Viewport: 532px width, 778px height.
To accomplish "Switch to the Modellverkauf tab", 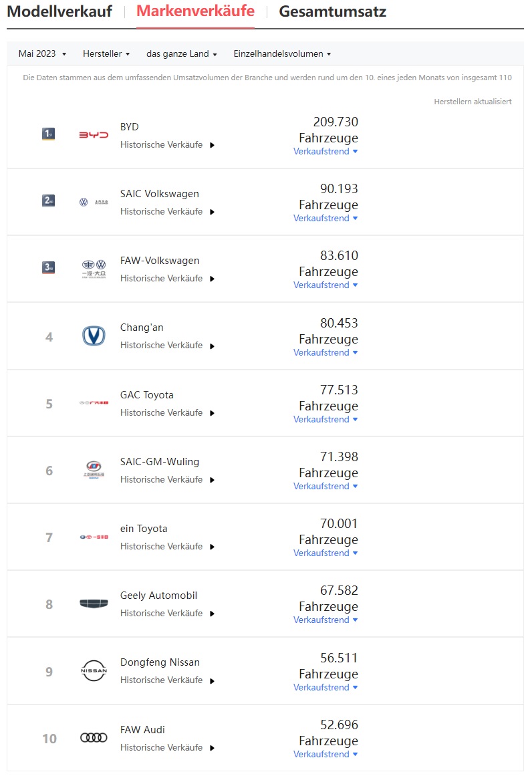I will tap(59, 11).
